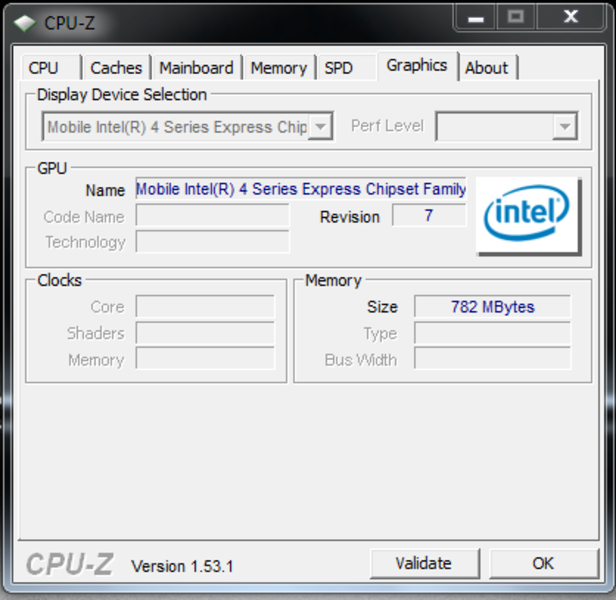Go to the Memory tab

(x=279, y=68)
